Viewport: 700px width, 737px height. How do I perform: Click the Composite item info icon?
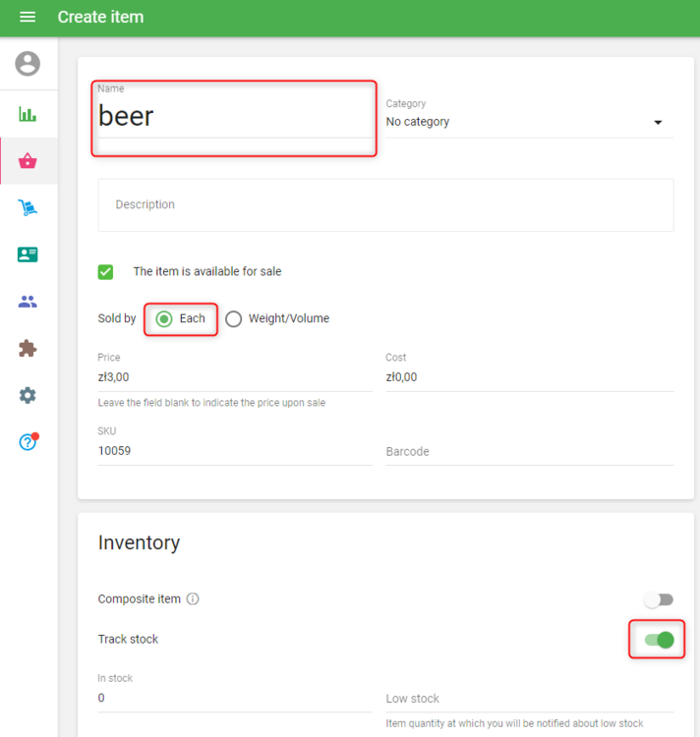[x=193, y=598]
